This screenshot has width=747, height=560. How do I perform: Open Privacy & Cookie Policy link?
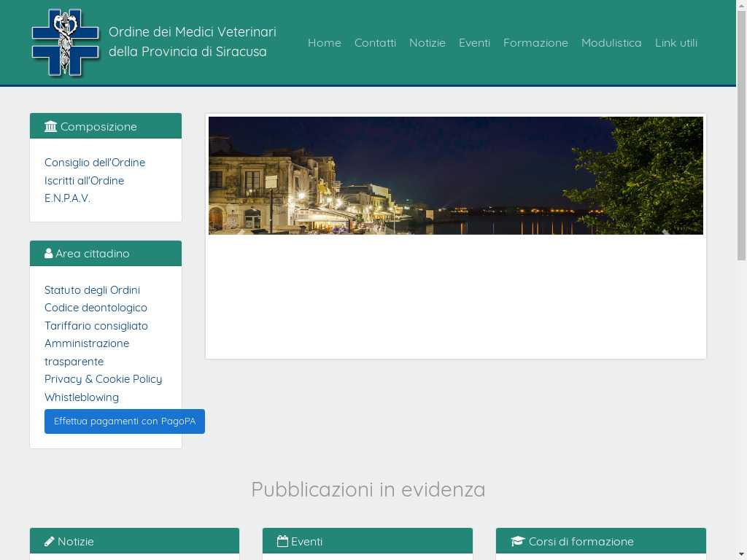coord(104,379)
